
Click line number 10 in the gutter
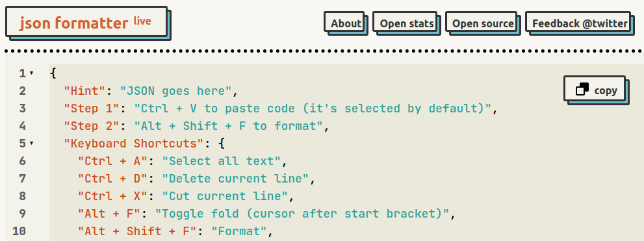[x=19, y=231]
